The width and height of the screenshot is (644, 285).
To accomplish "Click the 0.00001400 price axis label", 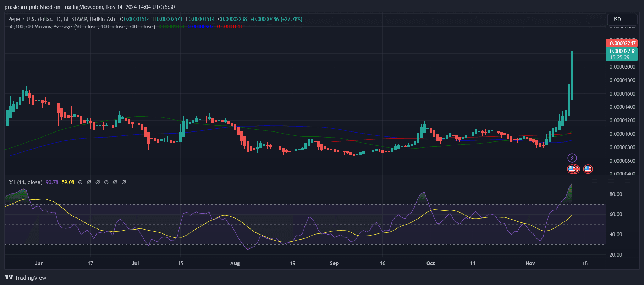I will point(622,107).
